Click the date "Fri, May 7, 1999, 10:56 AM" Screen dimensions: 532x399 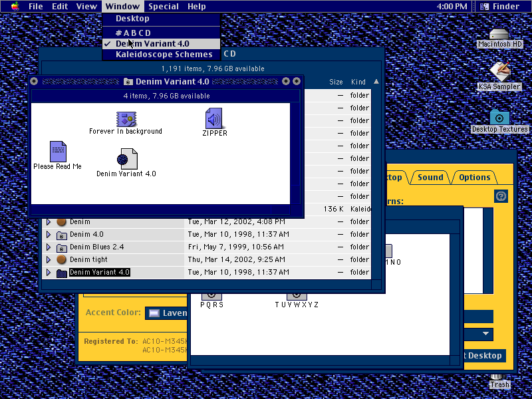[x=236, y=247]
